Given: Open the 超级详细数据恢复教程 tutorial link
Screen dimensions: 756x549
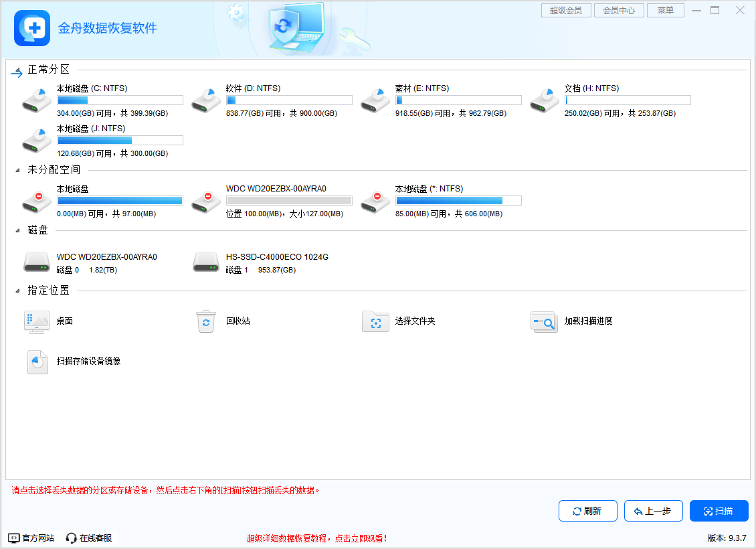Looking at the screenshot, I should (316, 538).
